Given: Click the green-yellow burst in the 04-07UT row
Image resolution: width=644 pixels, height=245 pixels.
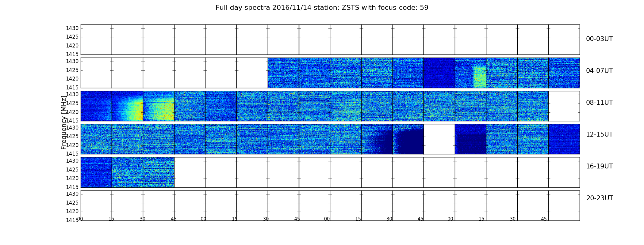Looking at the screenshot, I should point(480,77).
